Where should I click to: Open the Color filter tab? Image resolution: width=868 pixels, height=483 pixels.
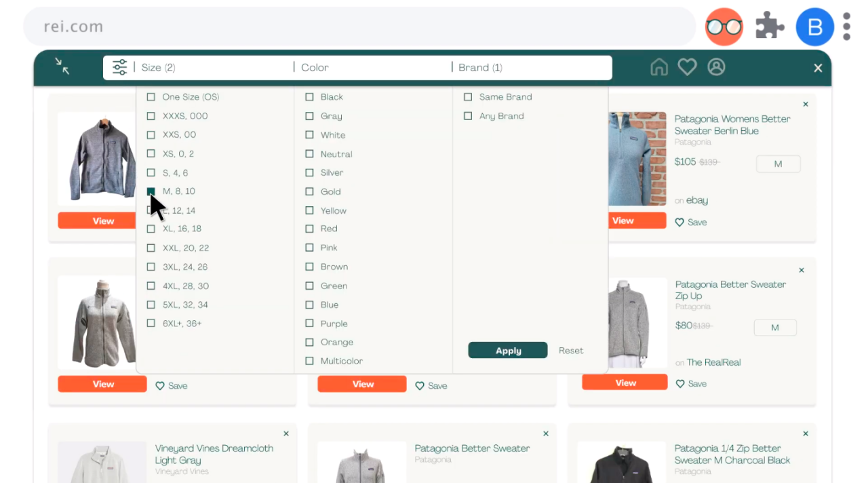(x=315, y=68)
